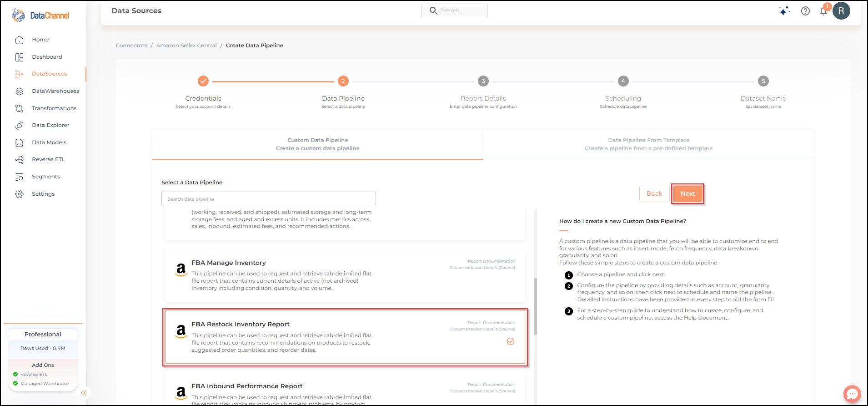The width and height of the screenshot is (868, 406).
Task: Open Home via its house icon
Action: (x=19, y=40)
